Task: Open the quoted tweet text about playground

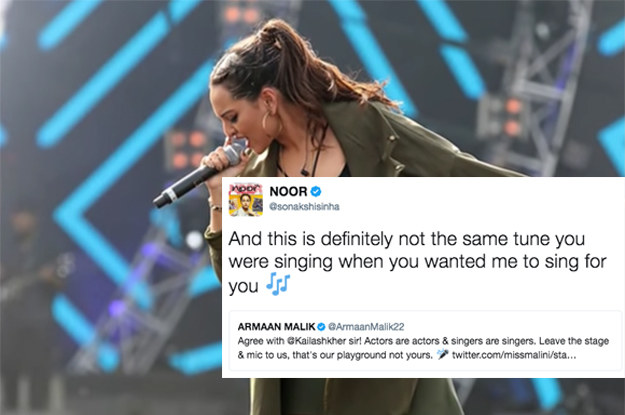Action: (x=423, y=348)
